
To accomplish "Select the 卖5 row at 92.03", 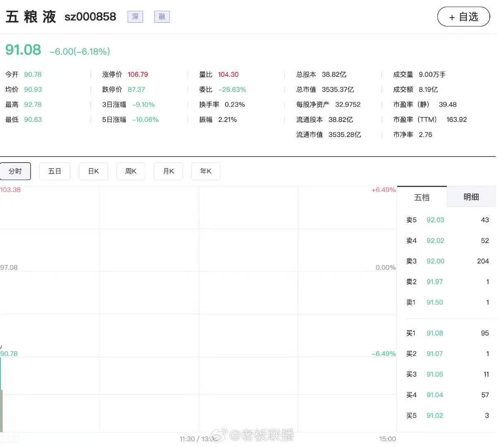I will [447, 220].
